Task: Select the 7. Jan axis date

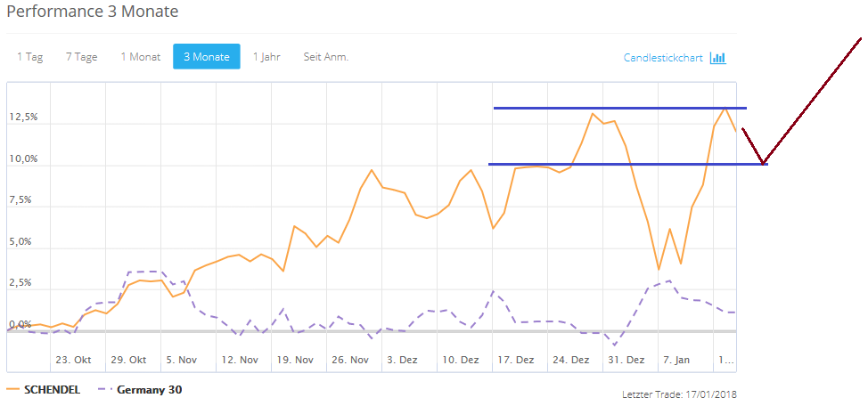Action: (675, 361)
